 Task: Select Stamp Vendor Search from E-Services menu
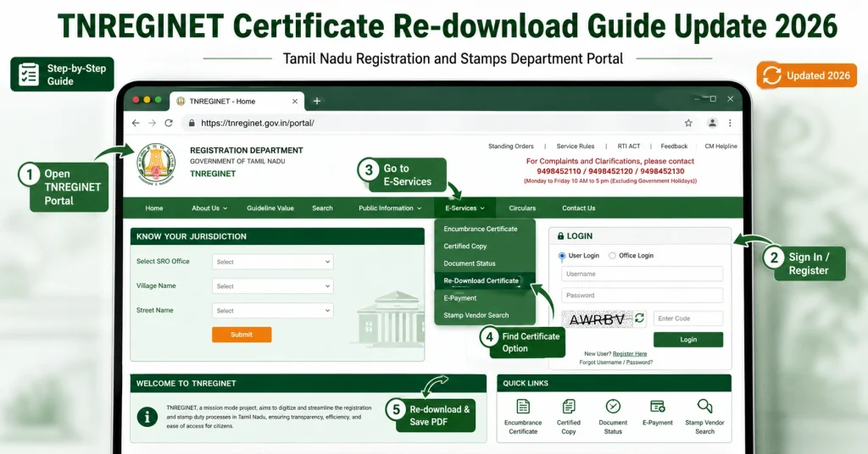click(485, 315)
